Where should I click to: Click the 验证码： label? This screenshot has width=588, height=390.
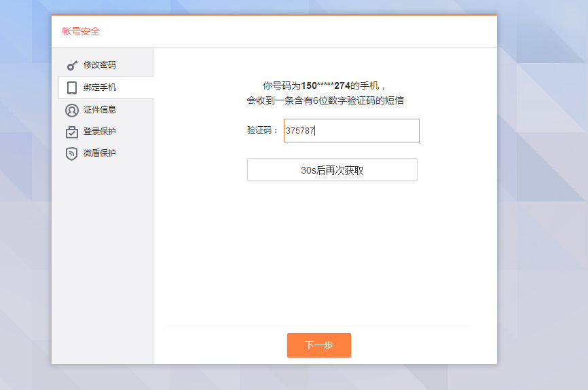(262, 130)
